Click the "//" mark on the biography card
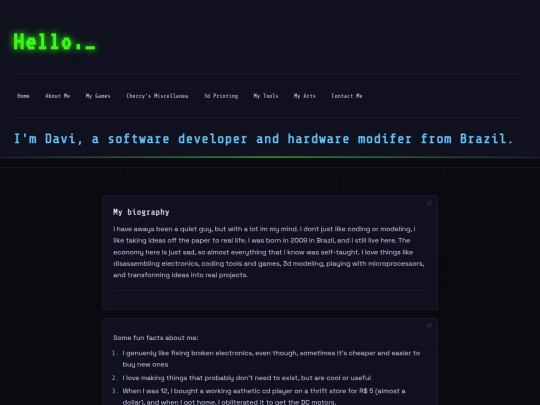This screenshot has height=405, width=540. 429,203
